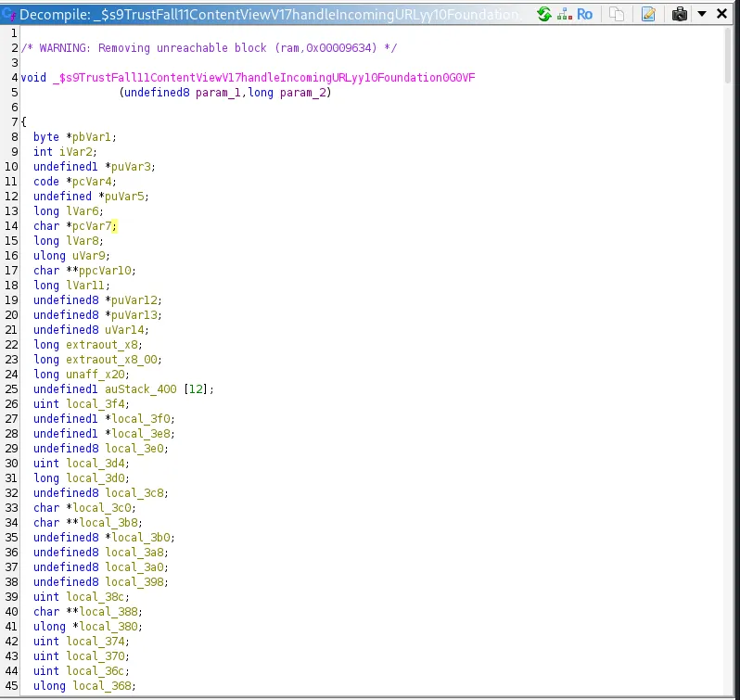Click local_3e0 on line 29
Screen dimensions: 740x700
pyautogui.click(x=134, y=449)
